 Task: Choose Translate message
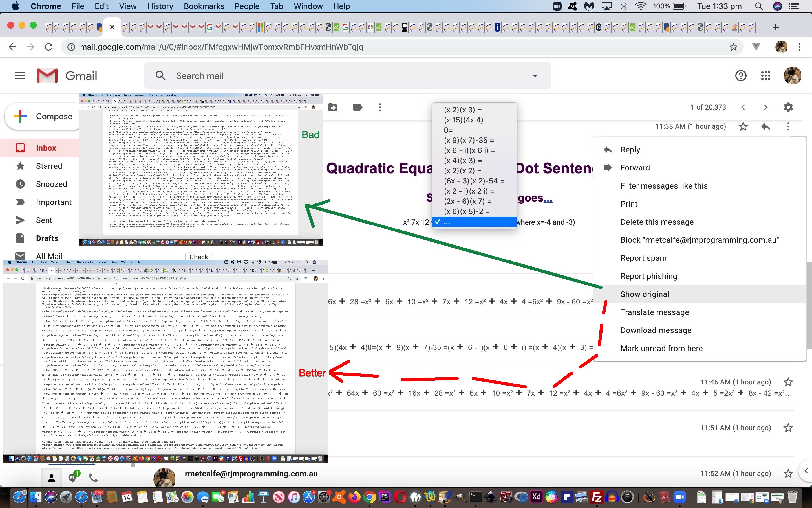point(700,312)
